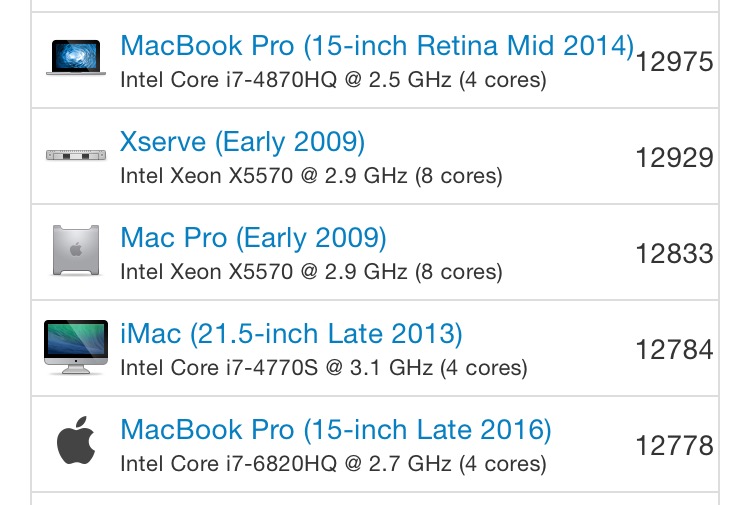Click the Xserve rack server icon
This screenshot has width=746, height=505.
pos(76,155)
